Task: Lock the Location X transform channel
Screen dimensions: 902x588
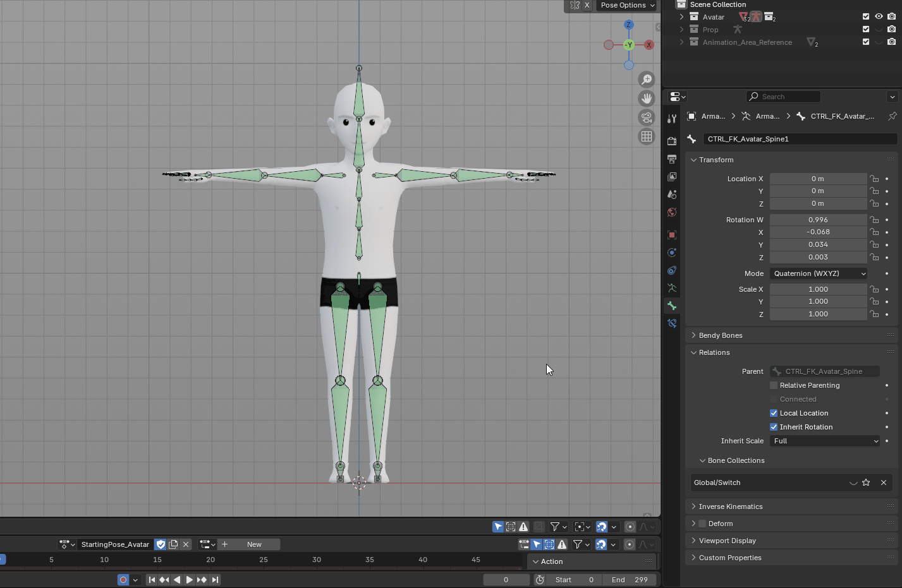Action: [874, 179]
